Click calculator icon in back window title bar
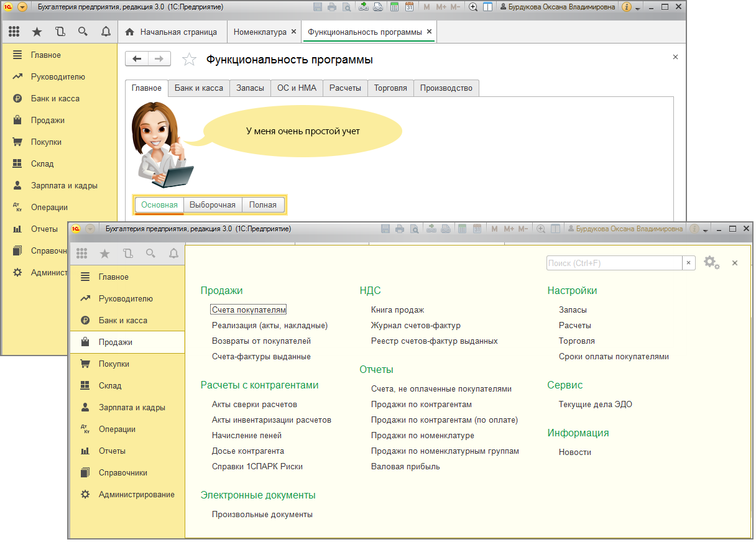Screen dimensions: 756x542 [x=395, y=7]
